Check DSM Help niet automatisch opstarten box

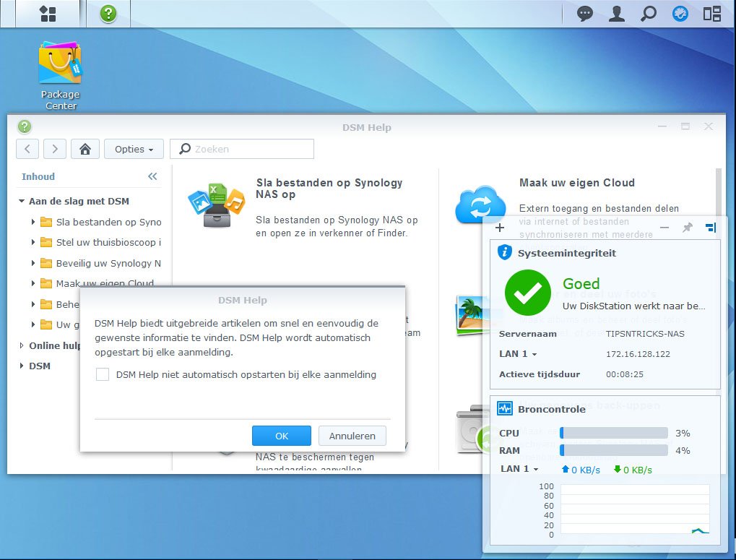103,374
